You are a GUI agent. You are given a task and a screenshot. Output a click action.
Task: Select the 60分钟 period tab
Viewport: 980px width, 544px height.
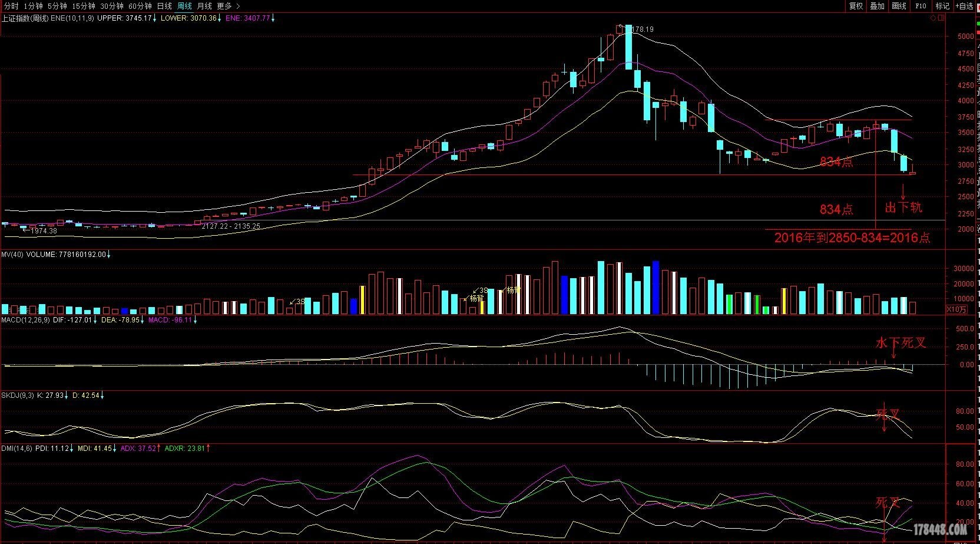point(140,6)
